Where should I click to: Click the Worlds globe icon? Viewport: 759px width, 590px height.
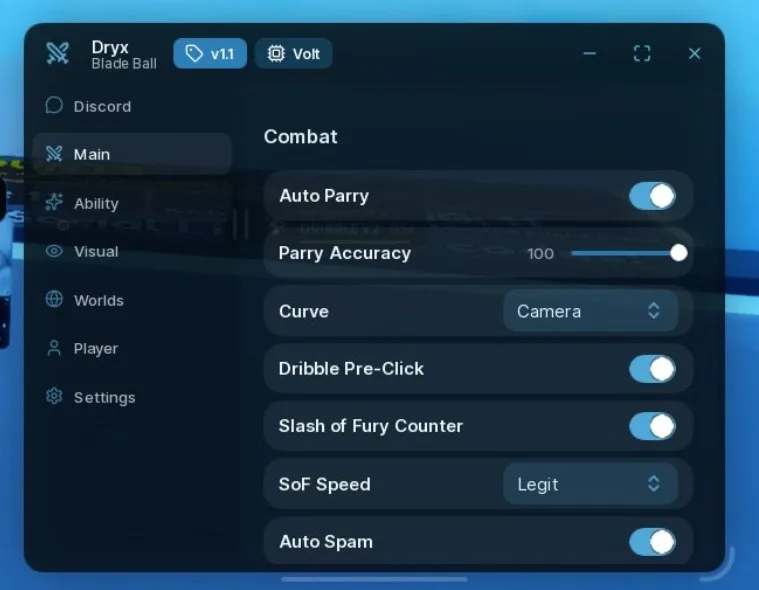tap(54, 299)
